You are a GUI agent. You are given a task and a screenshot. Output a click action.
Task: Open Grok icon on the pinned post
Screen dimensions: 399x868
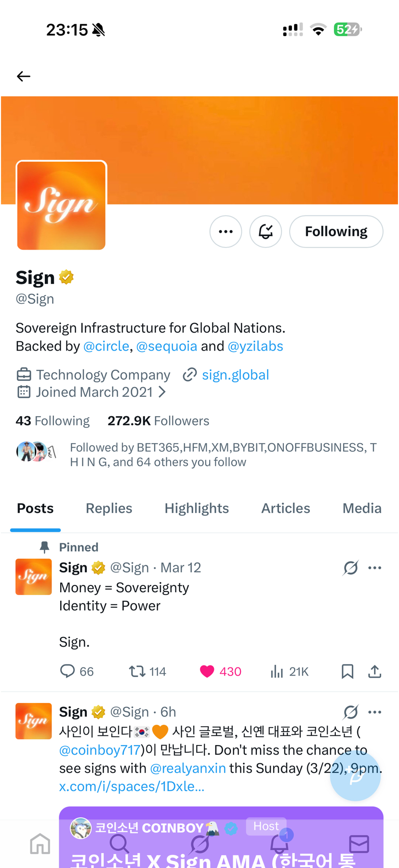[x=351, y=568]
